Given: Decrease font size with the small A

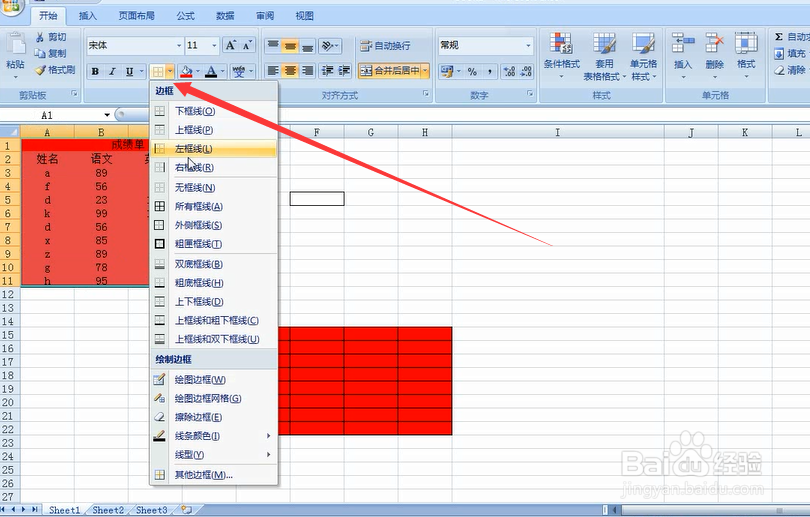Looking at the screenshot, I should pos(247,45).
